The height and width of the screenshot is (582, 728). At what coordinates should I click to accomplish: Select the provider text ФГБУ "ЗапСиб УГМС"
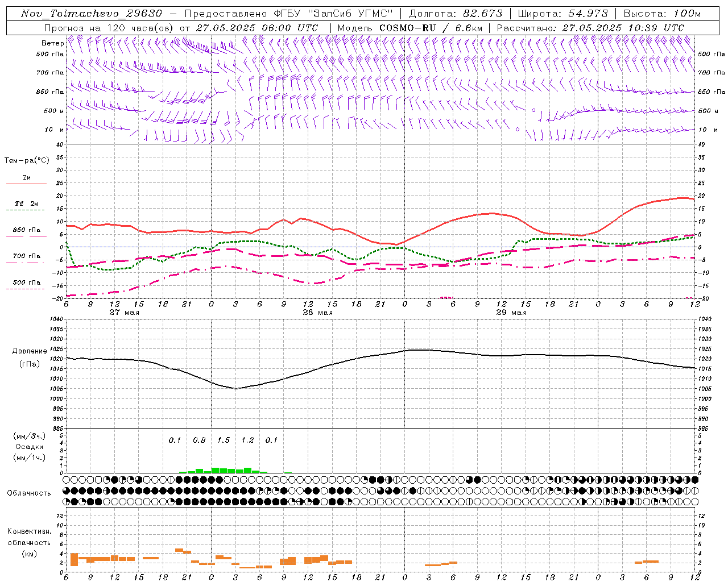(334, 14)
